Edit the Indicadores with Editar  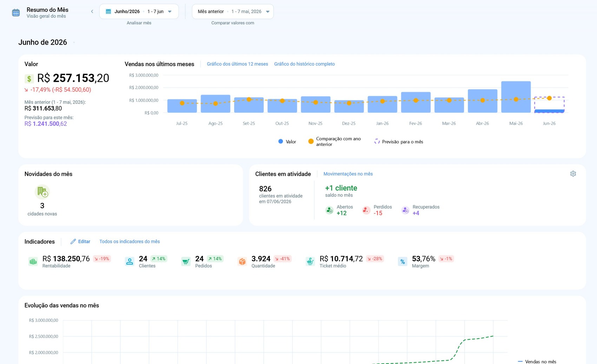tap(80, 241)
